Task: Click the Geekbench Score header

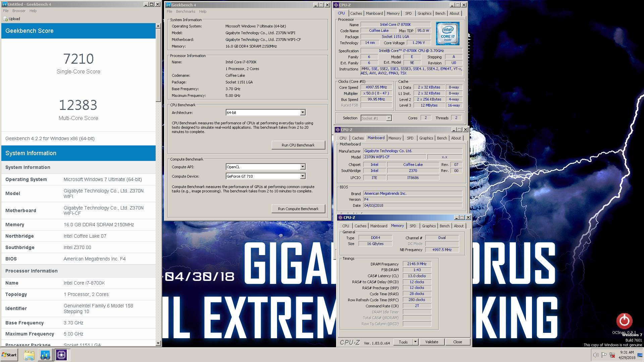Action: 78,31
